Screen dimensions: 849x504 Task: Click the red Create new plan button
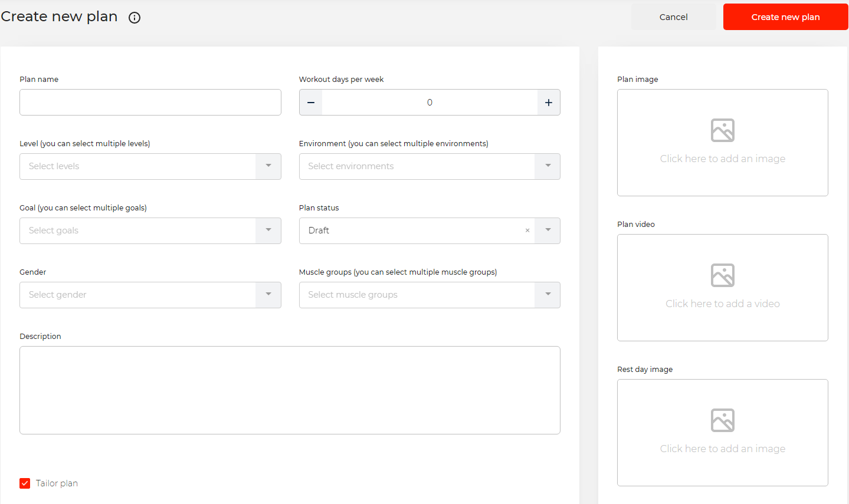tap(785, 17)
